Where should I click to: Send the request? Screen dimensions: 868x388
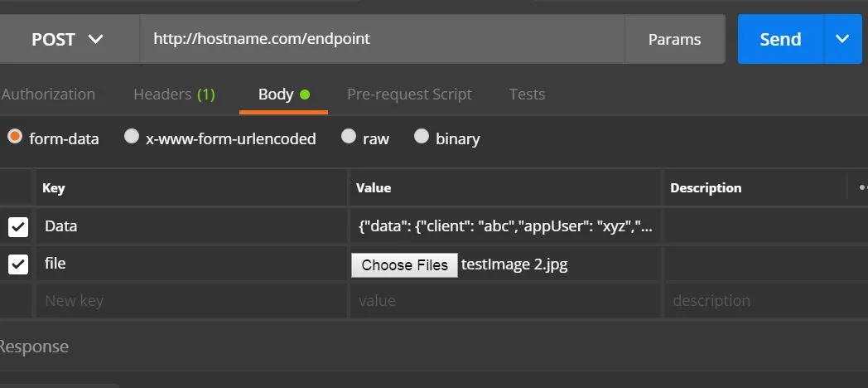[x=780, y=39]
